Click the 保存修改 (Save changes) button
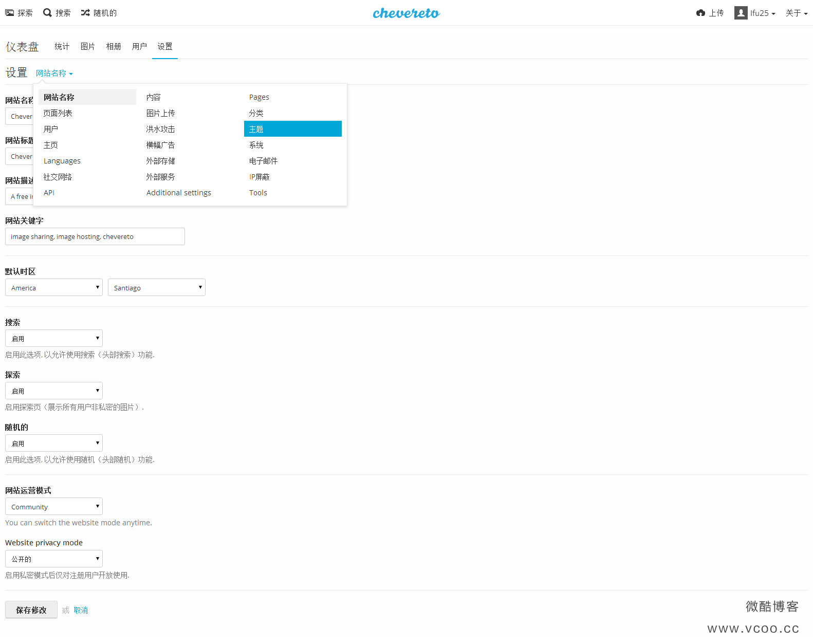This screenshot has width=813, height=644. point(31,610)
